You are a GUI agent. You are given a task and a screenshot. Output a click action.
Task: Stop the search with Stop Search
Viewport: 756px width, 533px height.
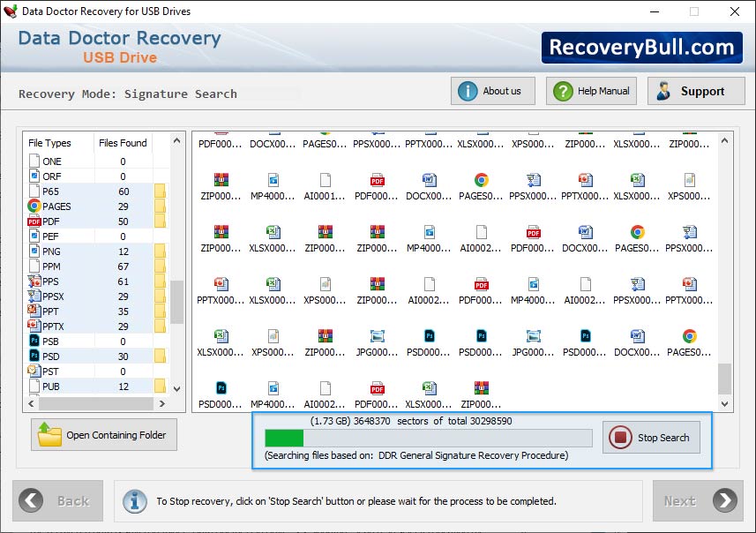click(x=651, y=438)
